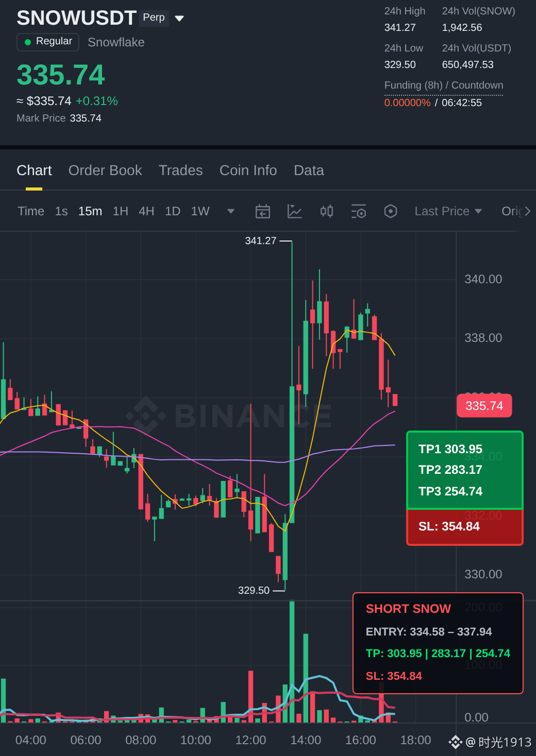536x756 pixels.
Task: Tap the 340.00 price axis label
Action: tap(483, 279)
